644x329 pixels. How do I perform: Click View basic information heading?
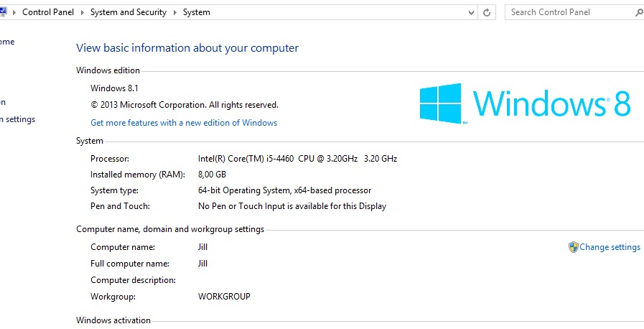pyautogui.click(x=187, y=48)
